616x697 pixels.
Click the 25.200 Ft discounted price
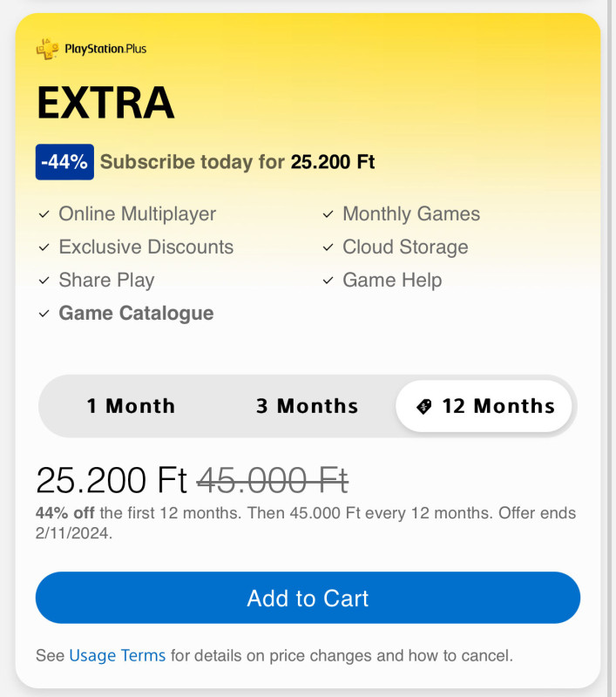click(x=112, y=479)
